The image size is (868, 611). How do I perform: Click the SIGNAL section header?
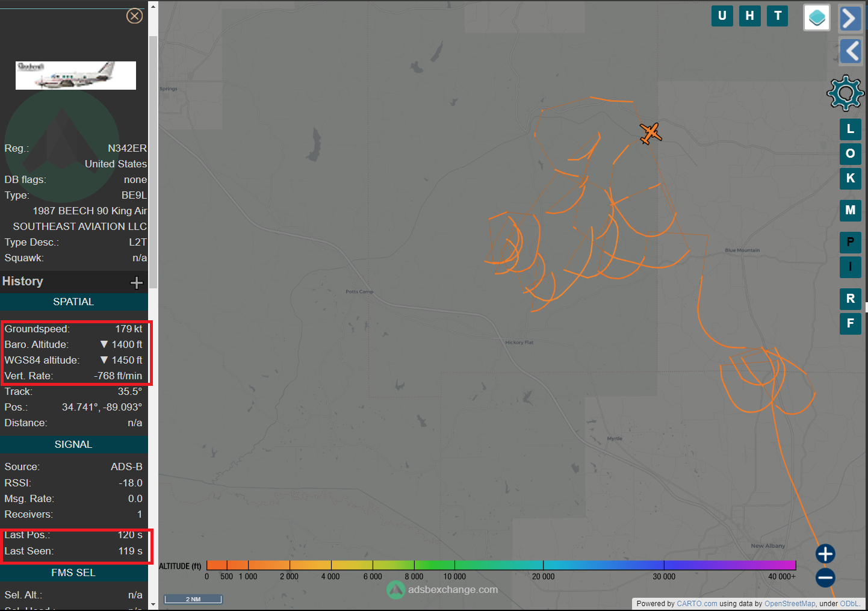73,444
